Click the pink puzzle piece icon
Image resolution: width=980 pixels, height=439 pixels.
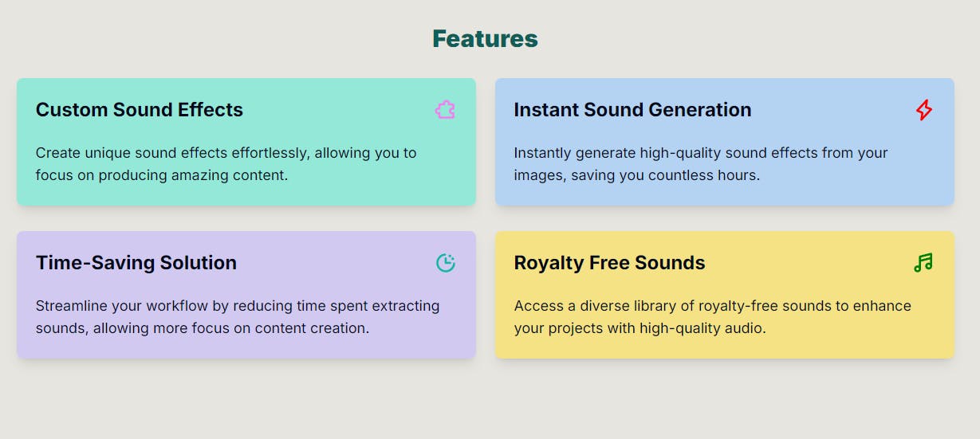point(445,110)
